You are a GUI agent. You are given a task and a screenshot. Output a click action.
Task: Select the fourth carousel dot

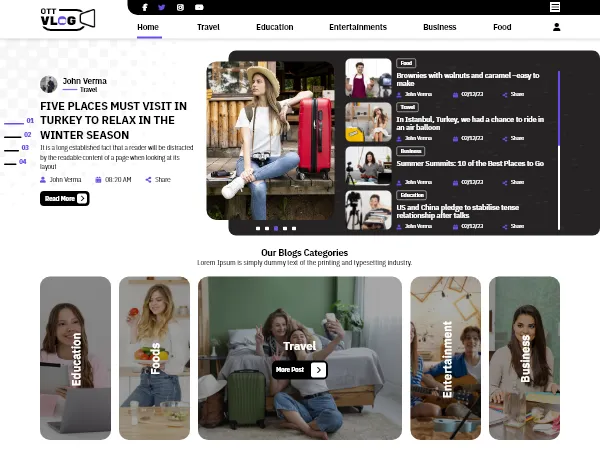[x=285, y=228]
